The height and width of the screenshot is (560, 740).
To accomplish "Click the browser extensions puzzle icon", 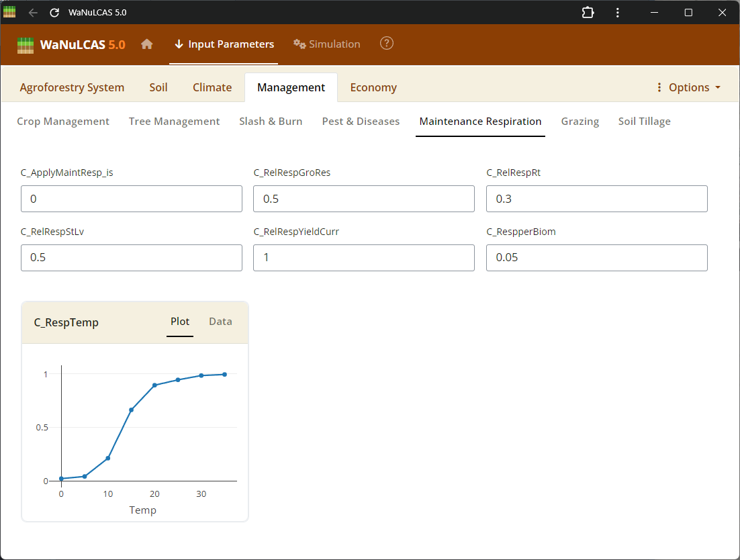I will tap(588, 13).
